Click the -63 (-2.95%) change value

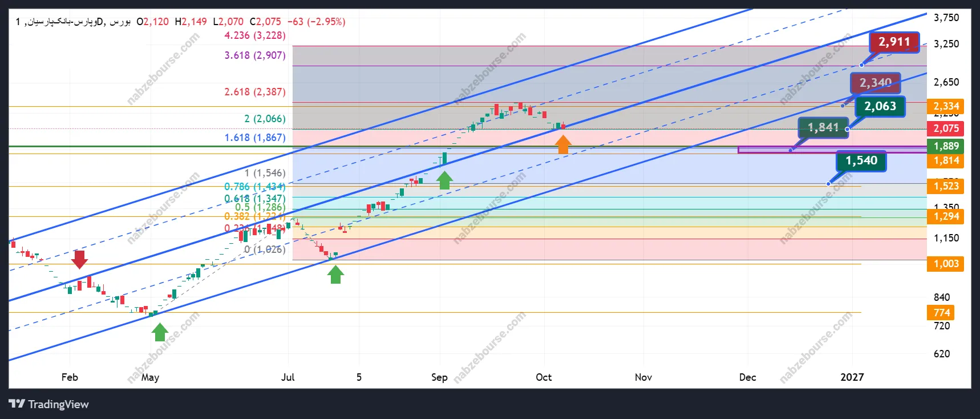(x=316, y=22)
